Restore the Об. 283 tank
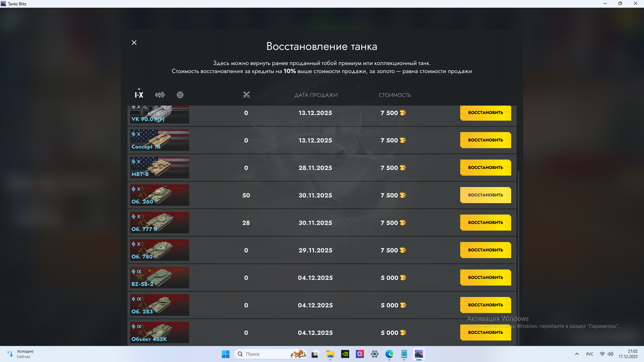Viewport: 644px width, 362px height. pos(486,305)
